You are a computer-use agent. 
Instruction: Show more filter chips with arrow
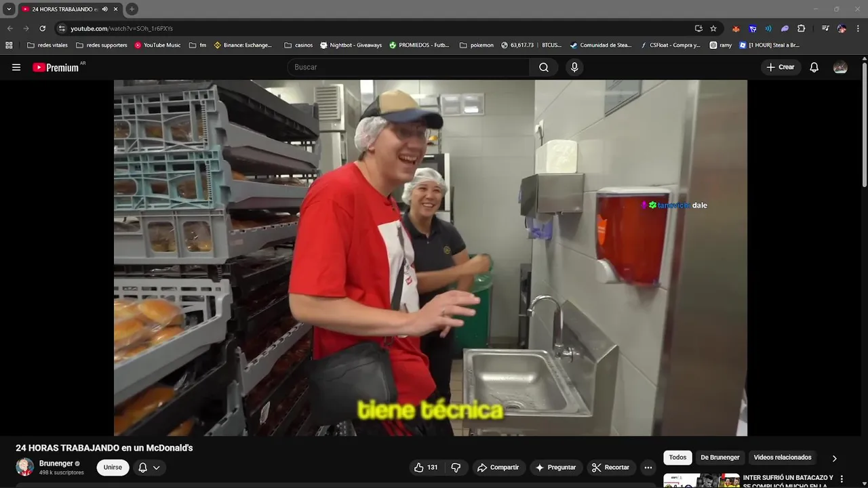point(834,458)
